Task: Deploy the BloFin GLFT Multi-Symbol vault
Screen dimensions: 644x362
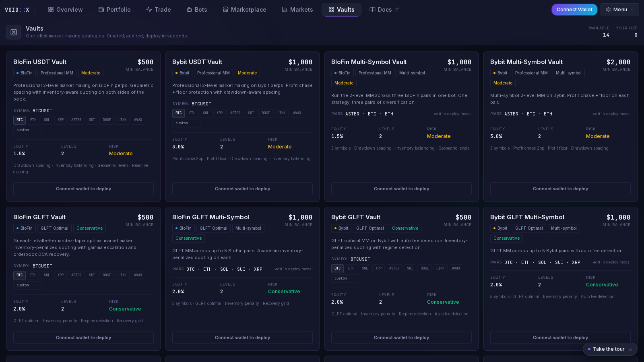Action: [x=242, y=337]
